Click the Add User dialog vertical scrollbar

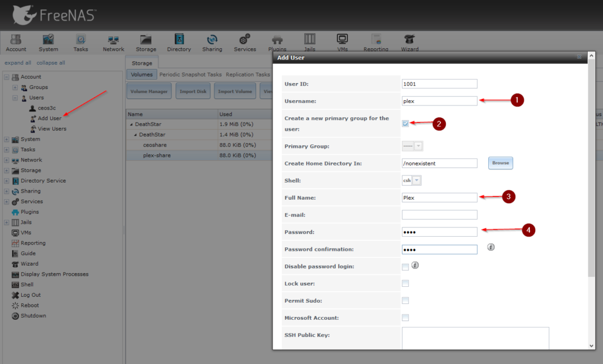[x=591, y=177]
